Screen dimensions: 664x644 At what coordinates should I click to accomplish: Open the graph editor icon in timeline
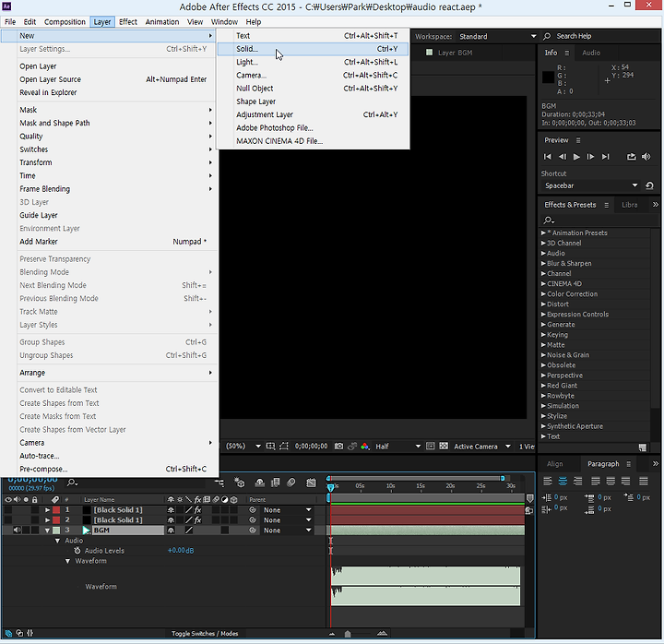click(x=312, y=483)
